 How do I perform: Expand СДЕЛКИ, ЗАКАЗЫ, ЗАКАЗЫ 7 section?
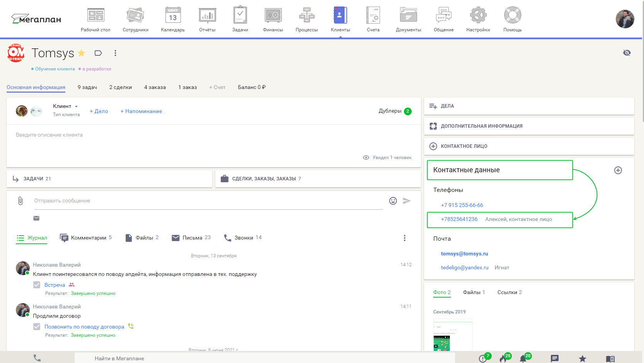tap(318, 179)
